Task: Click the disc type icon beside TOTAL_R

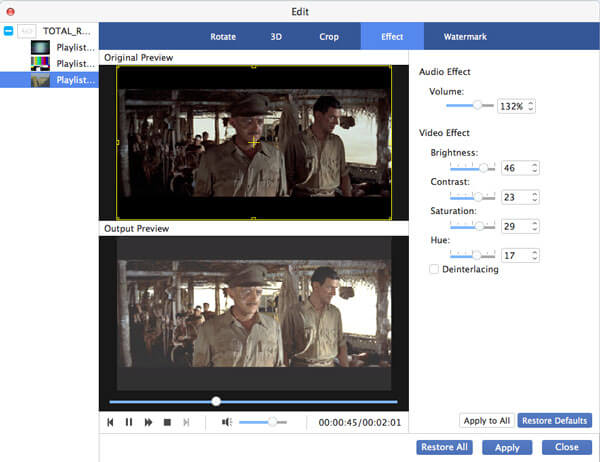Action: tap(27, 31)
